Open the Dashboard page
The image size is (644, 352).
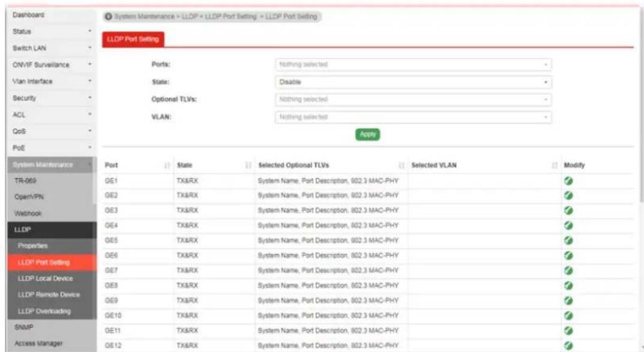pos(52,15)
